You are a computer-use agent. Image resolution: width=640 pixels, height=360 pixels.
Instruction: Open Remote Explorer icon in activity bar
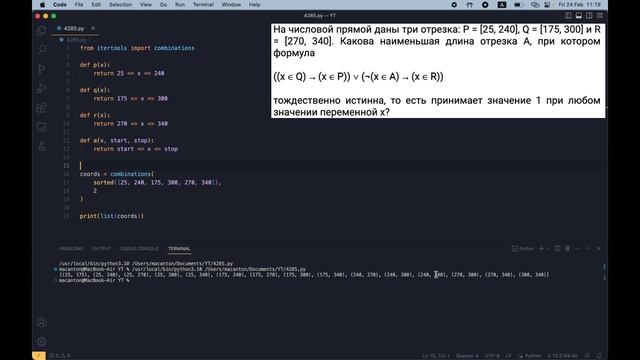[x=42, y=127]
